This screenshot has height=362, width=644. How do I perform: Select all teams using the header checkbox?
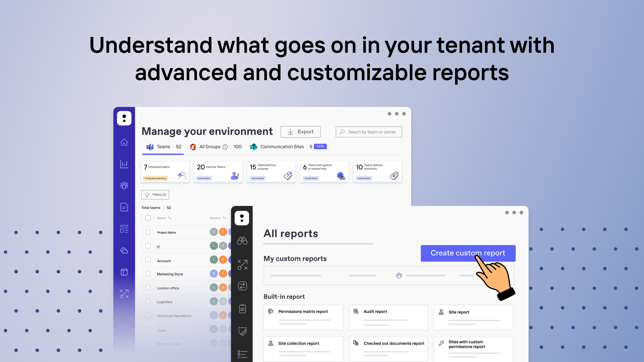(148, 218)
